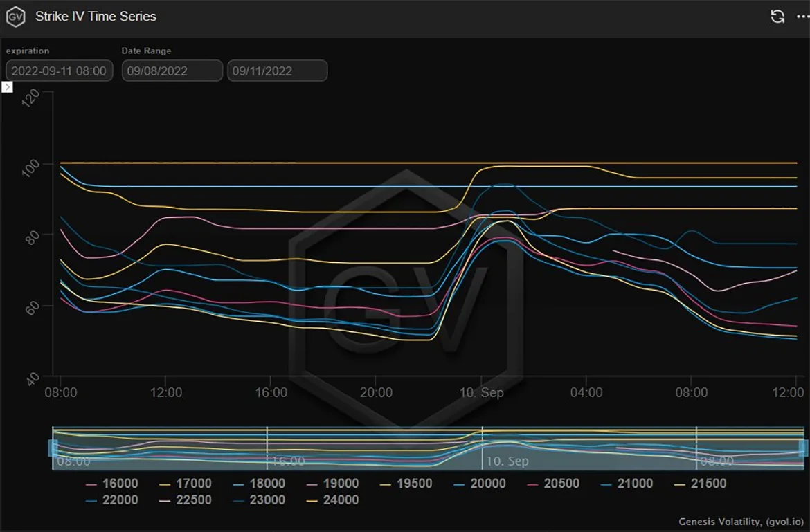
Task: Click the 16:00 marker in the navigator
Action: (x=288, y=461)
